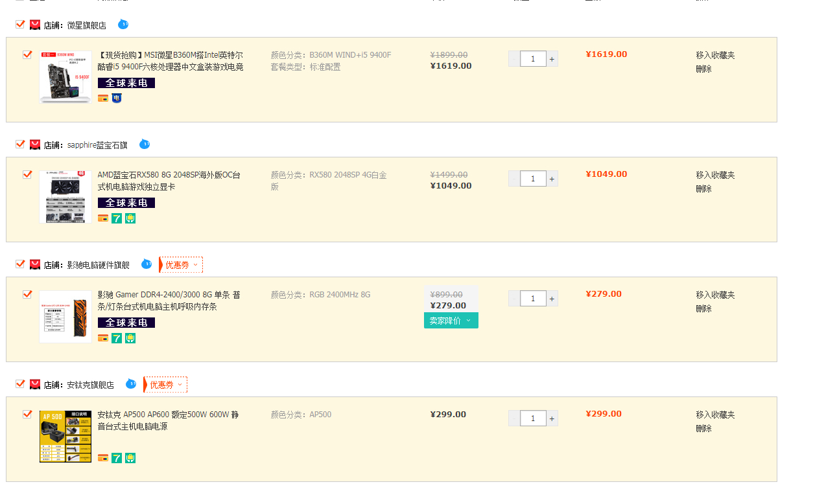
Task: Click the yellow AP500 power supply thumbnail
Action: tap(65, 437)
